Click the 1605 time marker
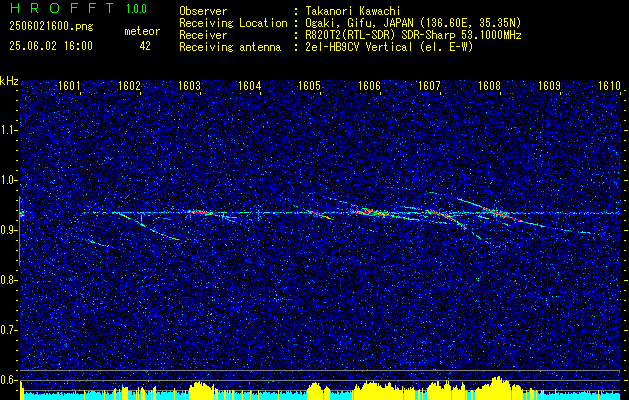 pyautogui.click(x=309, y=85)
